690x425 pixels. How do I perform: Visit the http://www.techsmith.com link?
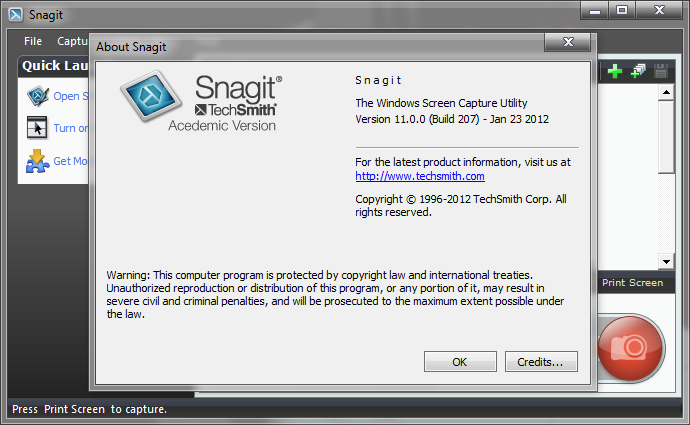420,176
